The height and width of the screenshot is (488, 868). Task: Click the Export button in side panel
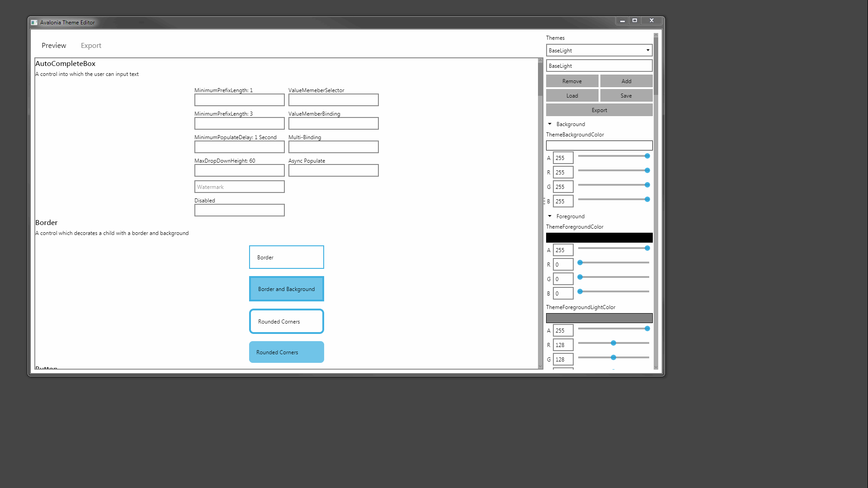599,110
